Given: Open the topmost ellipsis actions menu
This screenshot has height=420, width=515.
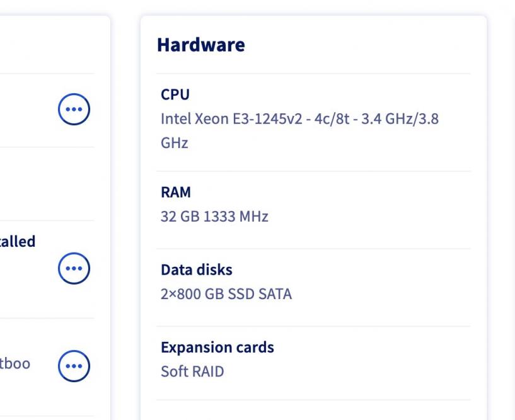Looking at the screenshot, I should tap(74, 110).
